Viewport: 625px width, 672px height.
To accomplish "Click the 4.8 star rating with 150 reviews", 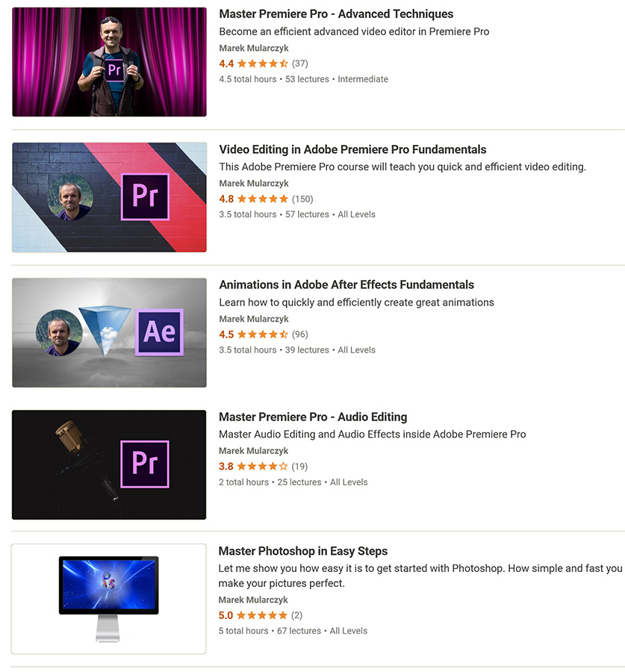I will (x=266, y=199).
